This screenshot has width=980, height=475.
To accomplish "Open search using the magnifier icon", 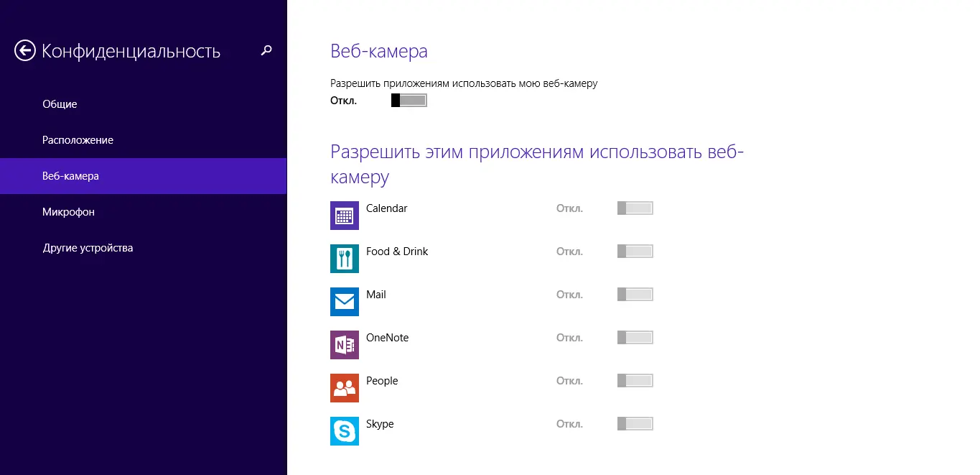I will pyautogui.click(x=266, y=50).
